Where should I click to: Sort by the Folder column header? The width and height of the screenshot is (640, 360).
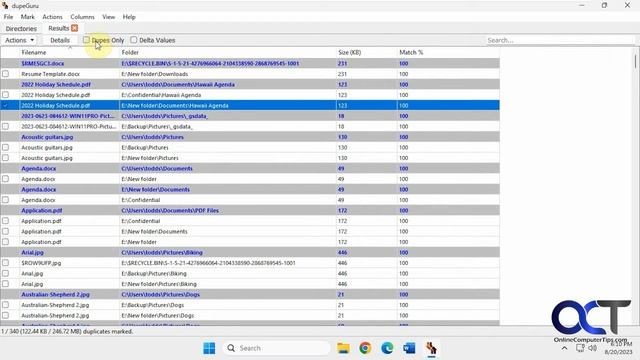tap(228, 52)
